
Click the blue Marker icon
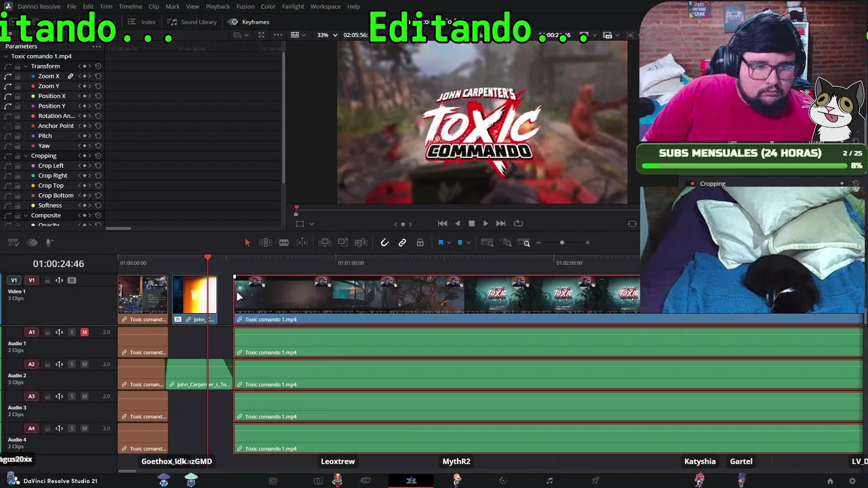[460, 243]
